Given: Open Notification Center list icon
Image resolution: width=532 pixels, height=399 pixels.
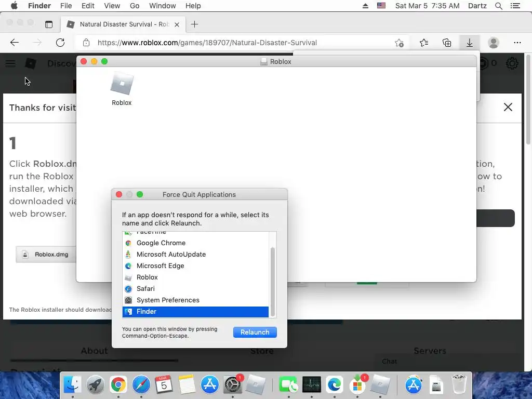Looking at the screenshot, I should coord(515,6).
